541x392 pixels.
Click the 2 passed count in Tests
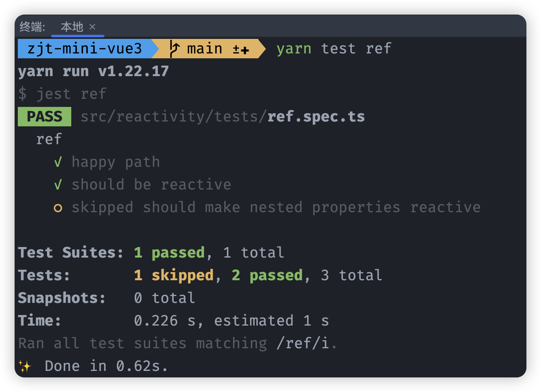267,275
